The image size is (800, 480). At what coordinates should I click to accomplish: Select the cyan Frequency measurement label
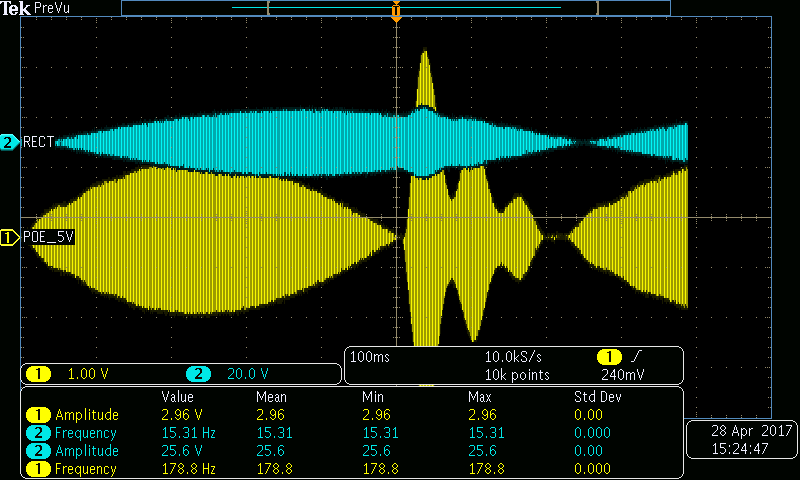[86, 433]
